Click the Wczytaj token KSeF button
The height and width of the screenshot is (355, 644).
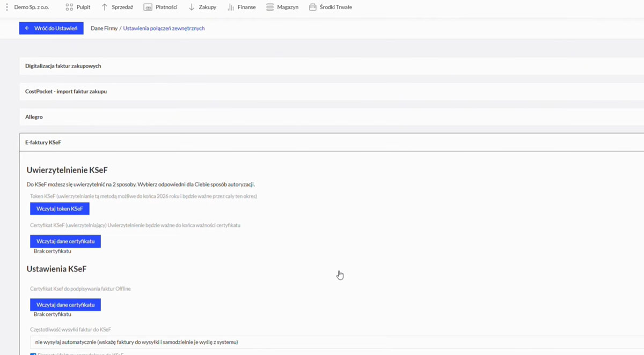point(60,209)
